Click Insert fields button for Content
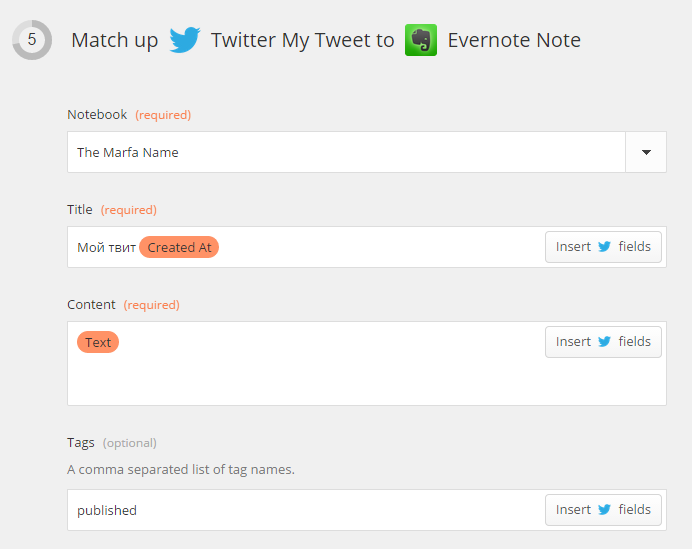692x549 pixels. tap(603, 342)
